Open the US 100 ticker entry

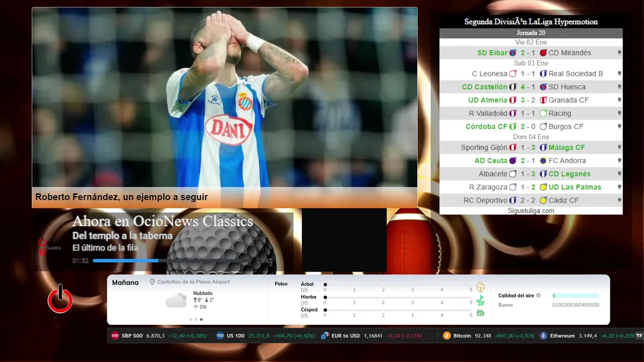point(265,336)
